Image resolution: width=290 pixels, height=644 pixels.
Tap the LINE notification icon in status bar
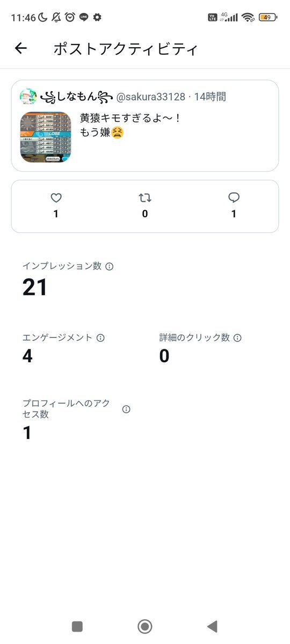pos(84,17)
